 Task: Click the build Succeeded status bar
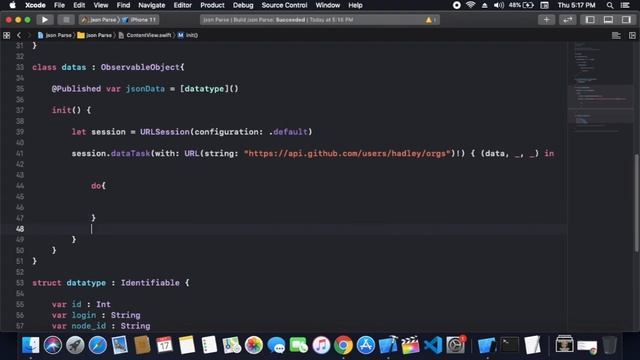(x=320, y=20)
